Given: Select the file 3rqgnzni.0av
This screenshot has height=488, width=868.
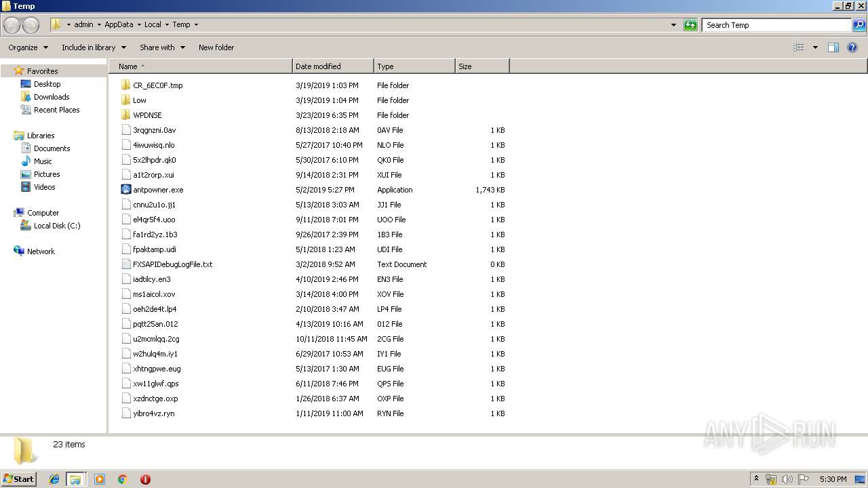Looking at the screenshot, I should tap(154, 130).
